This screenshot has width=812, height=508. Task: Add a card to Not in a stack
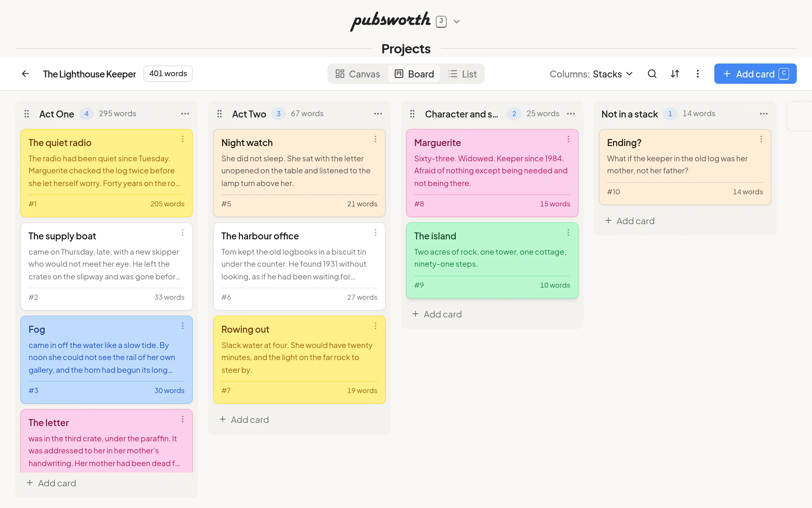point(630,221)
